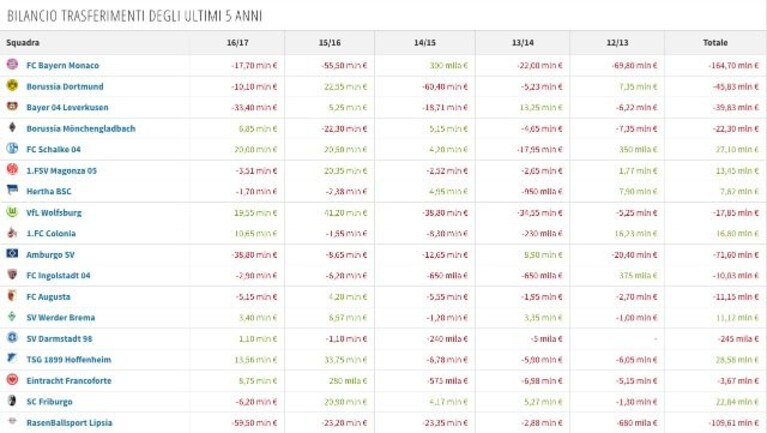Sort table by the 16/17 column header
This screenshot has width=767, height=433.
pyautogui.click(x=238, y=43)
